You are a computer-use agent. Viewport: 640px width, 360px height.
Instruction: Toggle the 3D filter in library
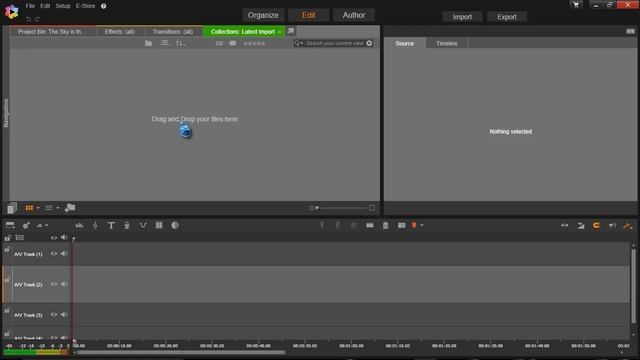[x=219, y=43]
